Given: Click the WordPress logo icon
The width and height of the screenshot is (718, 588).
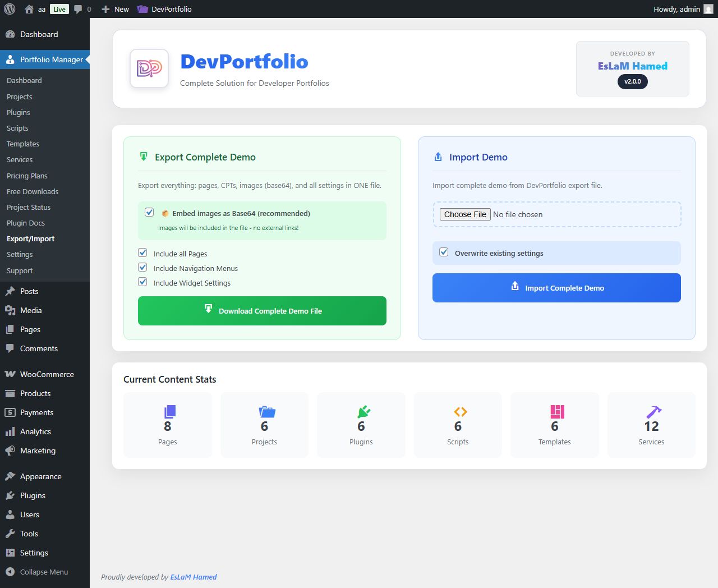Looking at the screenshot, I should 10,9.
